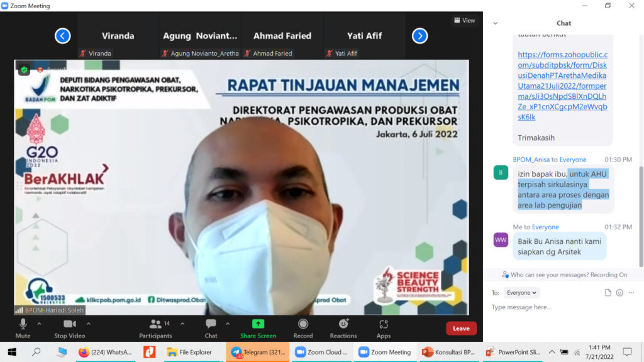The image size is (644, 362).
Task: Click the red Leave button
Action: coord(461,328)
